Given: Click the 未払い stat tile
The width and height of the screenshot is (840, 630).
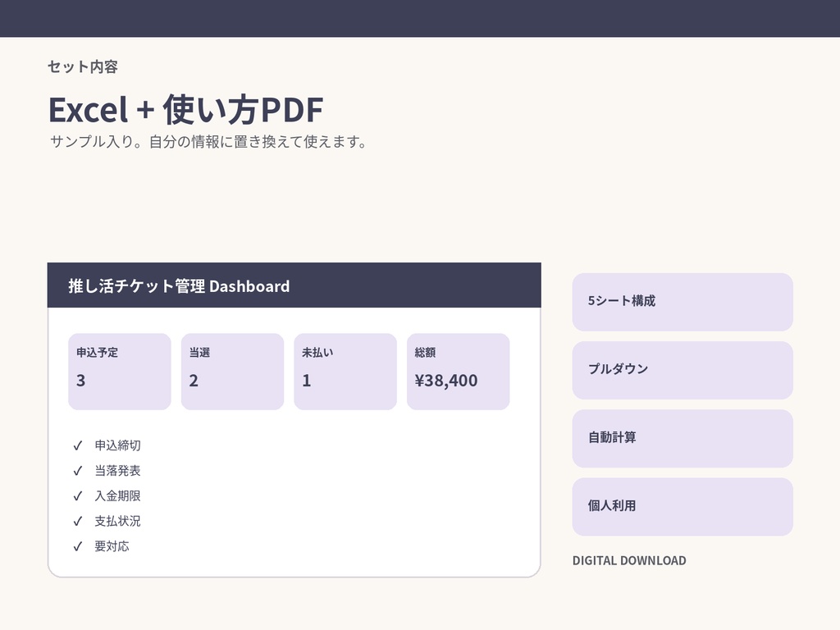Looking at the screenshot, I should pyautogui.click(x=345, y=372).
